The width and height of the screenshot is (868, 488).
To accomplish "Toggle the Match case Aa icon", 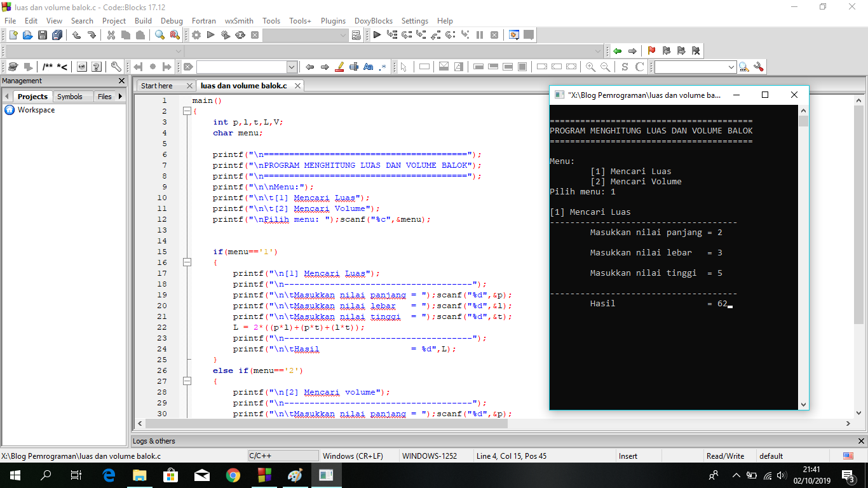I will coord(369,67).
